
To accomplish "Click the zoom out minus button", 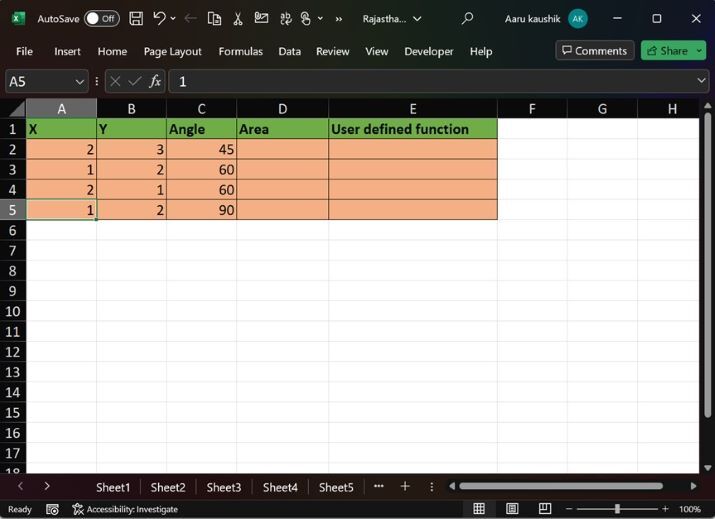I will point(569,509).
